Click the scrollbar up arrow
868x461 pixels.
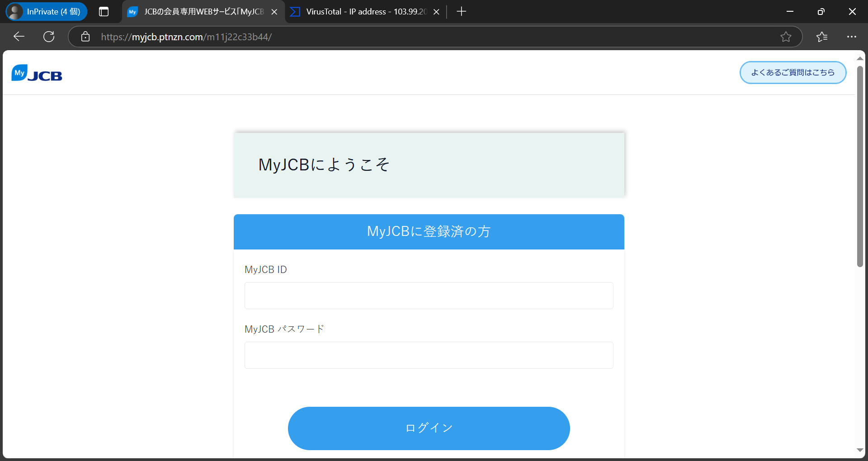pyautogui.click(x=860, y=59)
